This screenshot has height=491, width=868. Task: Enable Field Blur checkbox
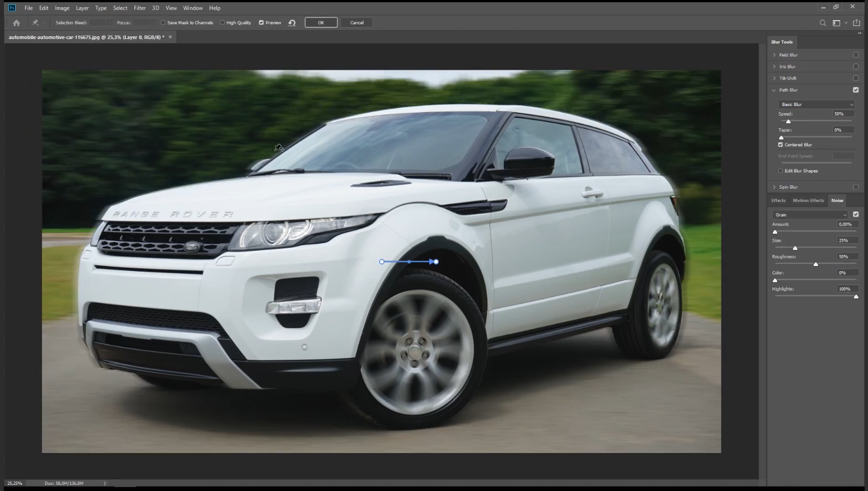[856, 55]
